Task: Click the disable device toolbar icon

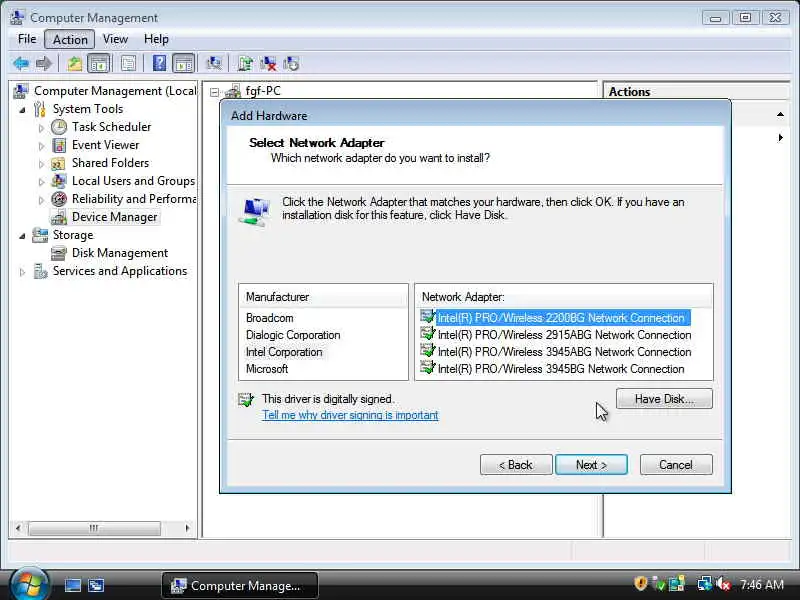Action: pyautogui.click(x=291, y=63)
